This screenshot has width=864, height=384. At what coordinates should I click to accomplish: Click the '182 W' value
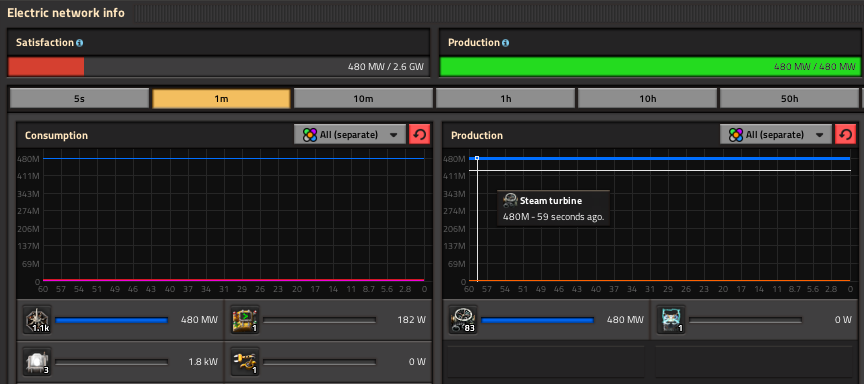pos(411,320)
